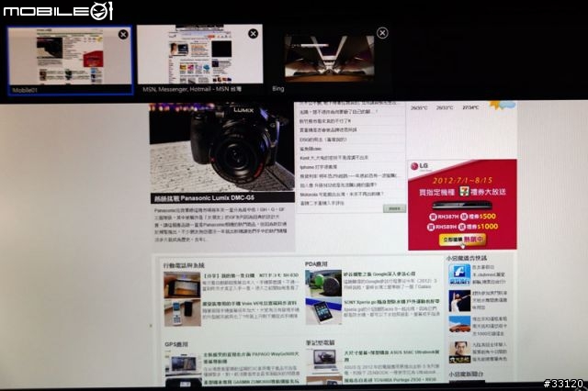Image resolution: width=588 pixels, height=391 pixels.
Task: Open the SH-830 phone article thumbnail
Action: (182, 285)
